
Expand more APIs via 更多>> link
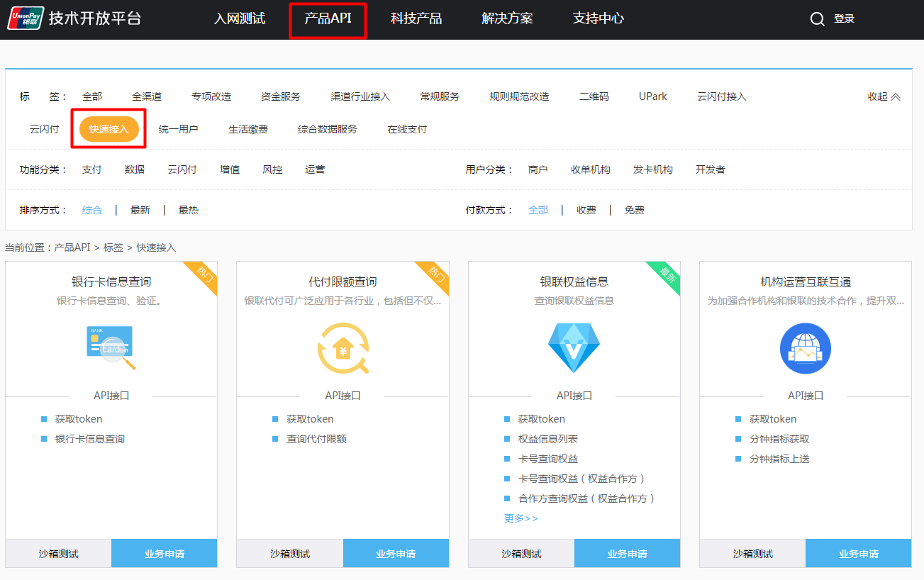click(521, 518)
